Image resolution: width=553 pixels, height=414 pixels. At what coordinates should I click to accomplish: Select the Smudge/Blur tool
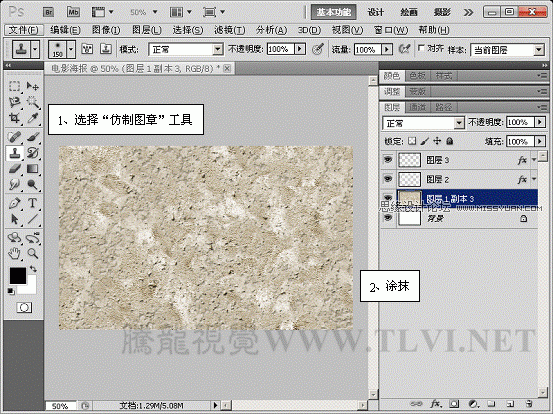pos(14,184)
